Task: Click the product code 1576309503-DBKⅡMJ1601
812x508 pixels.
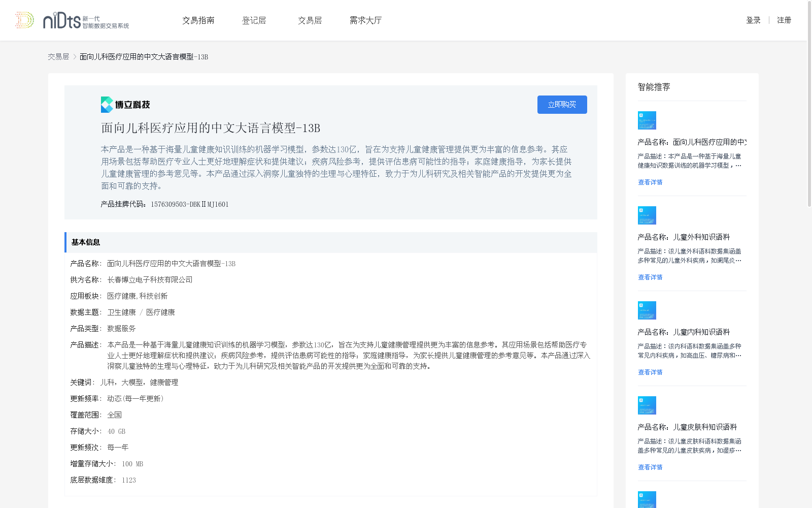Action: tap(190, 204)
